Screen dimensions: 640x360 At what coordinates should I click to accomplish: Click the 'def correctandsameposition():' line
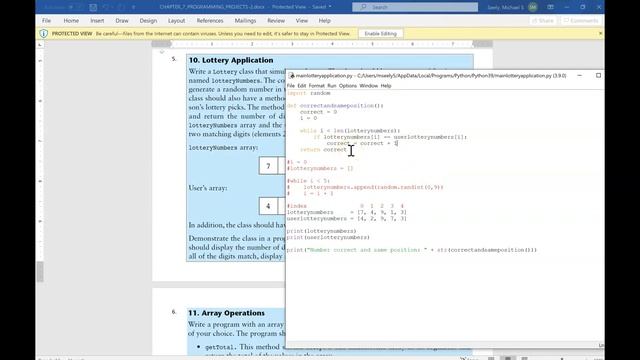point(335,106)
